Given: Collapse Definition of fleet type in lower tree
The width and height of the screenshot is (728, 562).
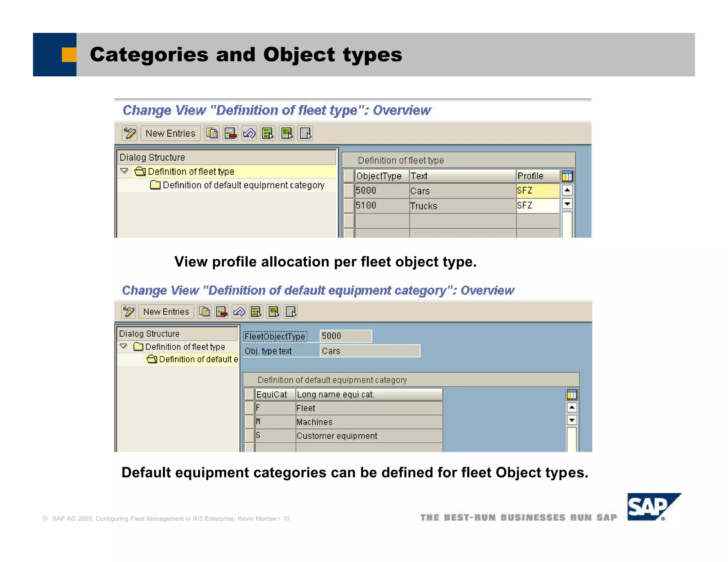Looking at the screenshot, I should pyautogui.click(x=124, y=346).
